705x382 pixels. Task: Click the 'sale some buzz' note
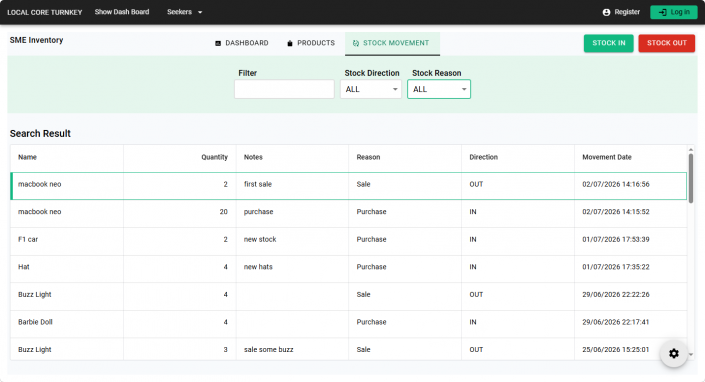point(268,350)
